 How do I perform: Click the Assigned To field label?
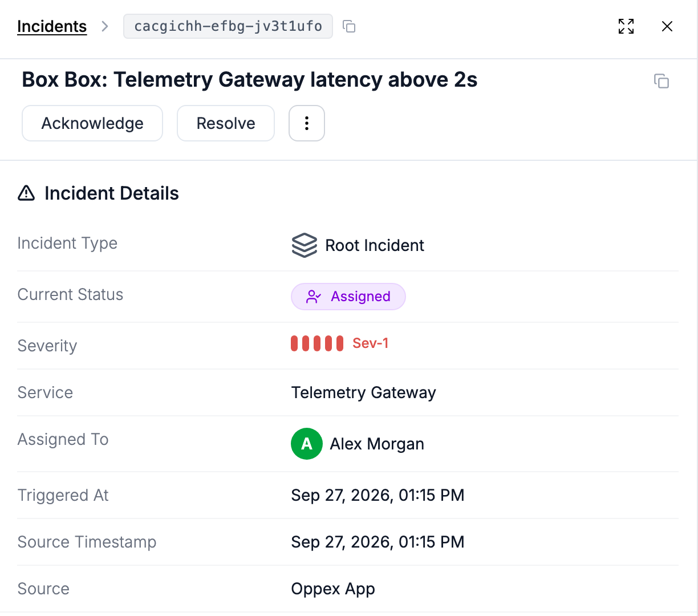point(63,439)
